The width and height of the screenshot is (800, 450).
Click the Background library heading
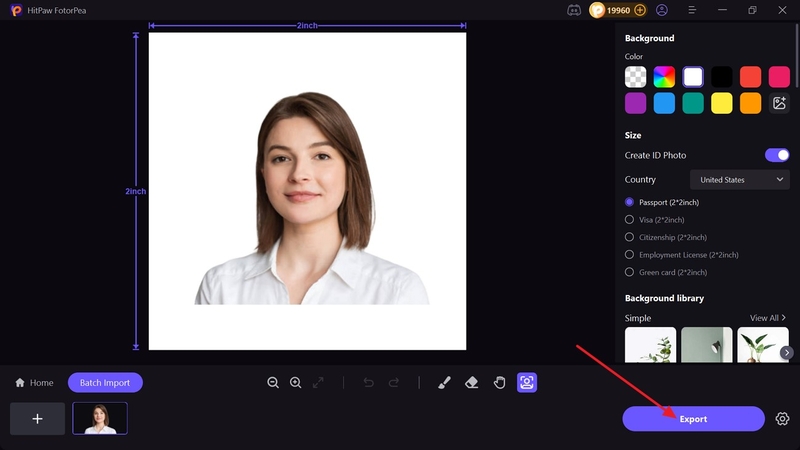tap(664, 298)
